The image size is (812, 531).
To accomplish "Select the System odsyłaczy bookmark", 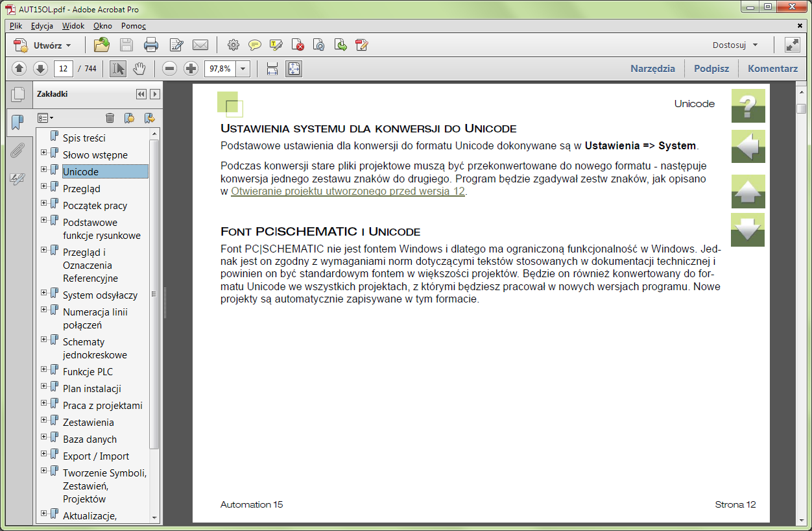I will tap(101, 295).
